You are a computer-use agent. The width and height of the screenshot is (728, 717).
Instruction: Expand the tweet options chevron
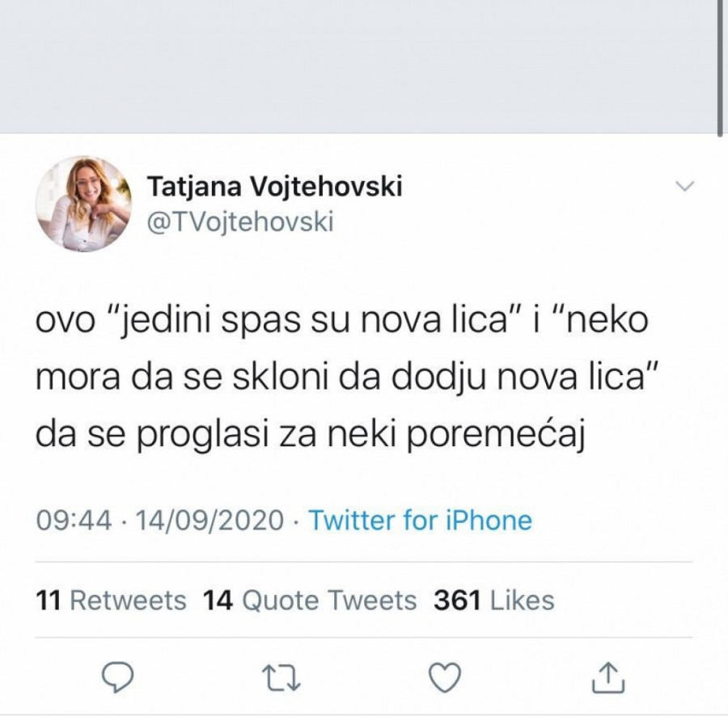[684, 187]
